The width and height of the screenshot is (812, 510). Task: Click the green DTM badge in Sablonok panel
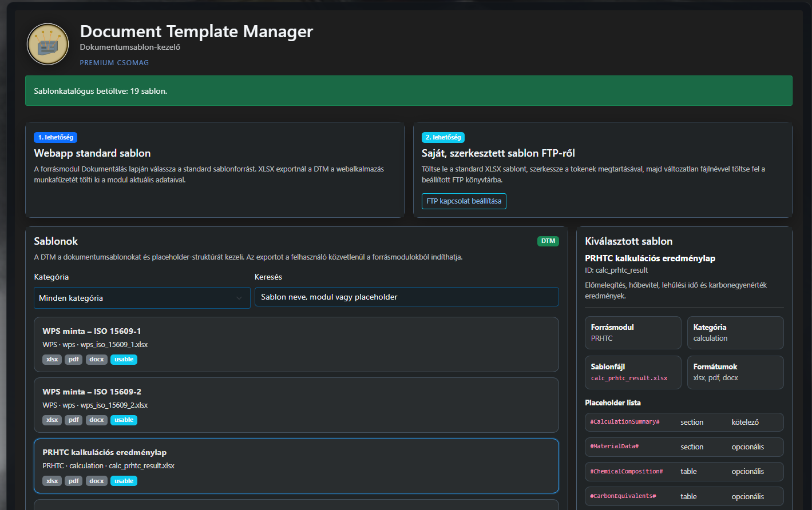point(548,241)
